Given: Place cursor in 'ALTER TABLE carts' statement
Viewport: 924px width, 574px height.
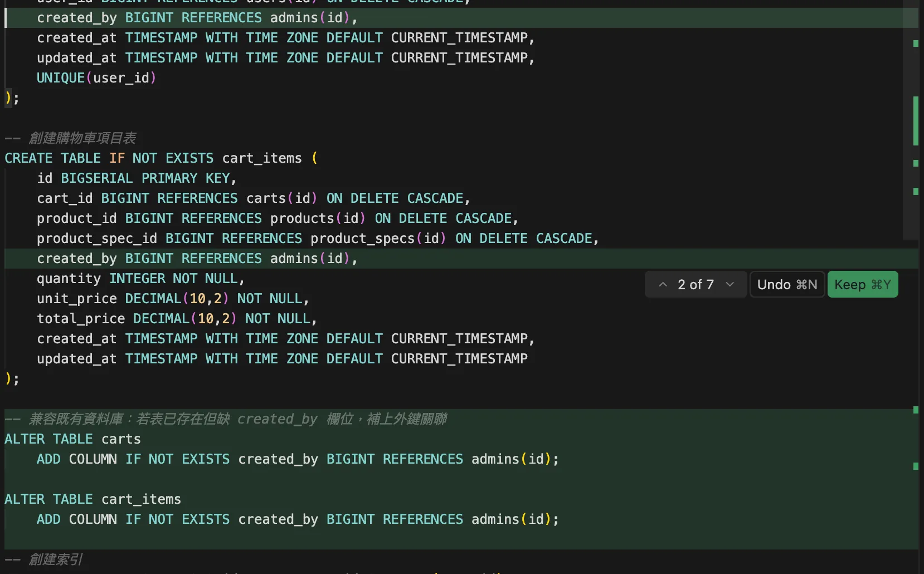Looking at the screenshot, I should (72, 439).
